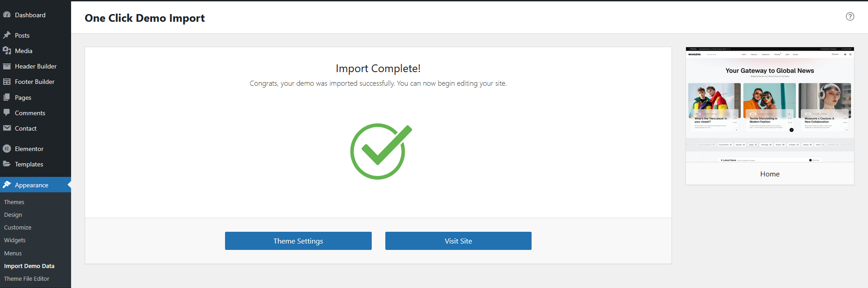This screenshot has width=868, height=288.
Task: Click the Templates folder icon
Action: click(7, 164)
